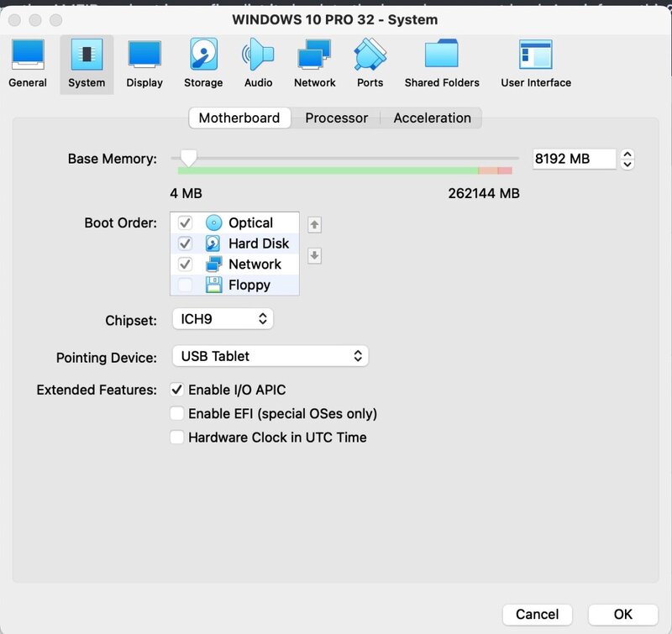Image resolution: width=672 pixels, height=634 pixels.
Task: Select Hard Disk icon in boot order
Action: point(213,244)
